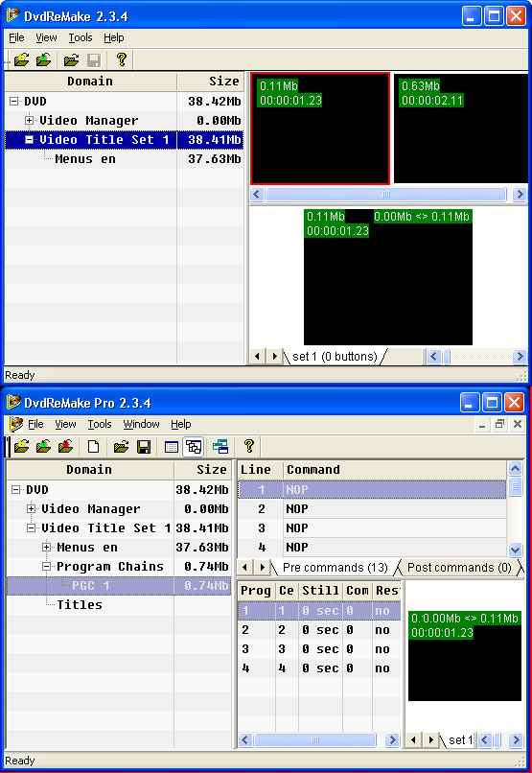Click the question mark help icon in DvdReMake toolbar
Viewport: 532px width, 773px height.
coord(121,60)
